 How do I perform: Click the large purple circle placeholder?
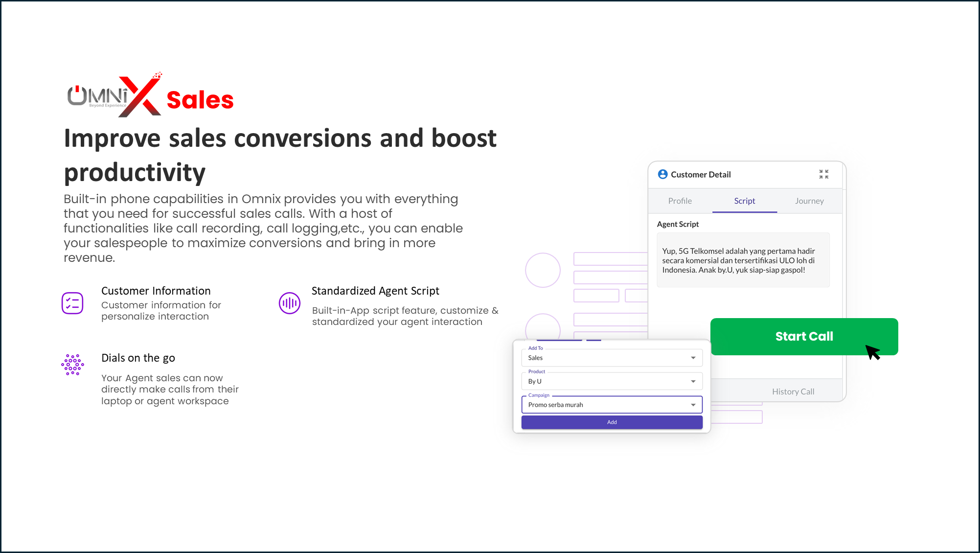(x=543, y=270)
